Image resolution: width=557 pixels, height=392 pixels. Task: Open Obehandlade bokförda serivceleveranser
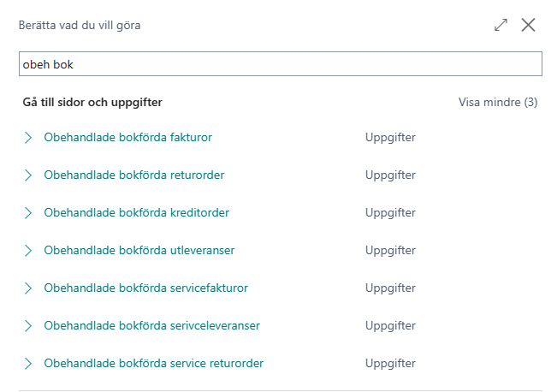[x=152, y=325]
